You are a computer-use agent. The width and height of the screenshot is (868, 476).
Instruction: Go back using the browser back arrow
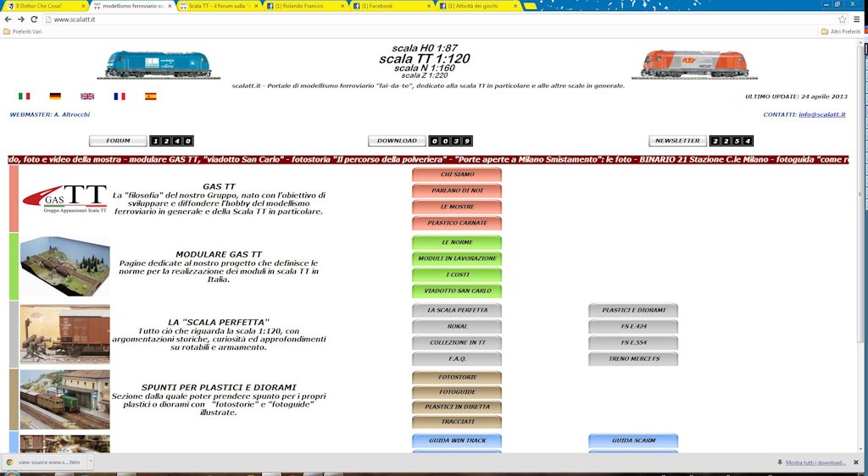pyautogui.click(x=8, y=19)
